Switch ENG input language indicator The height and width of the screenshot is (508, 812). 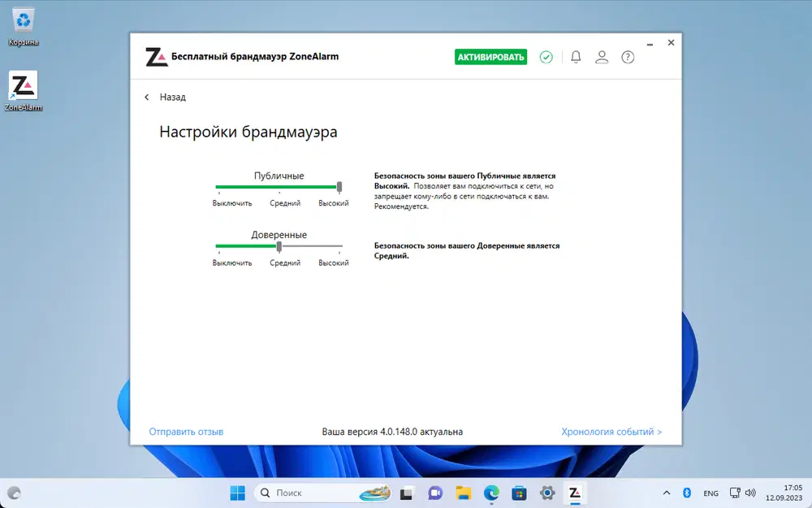[711, 493]
